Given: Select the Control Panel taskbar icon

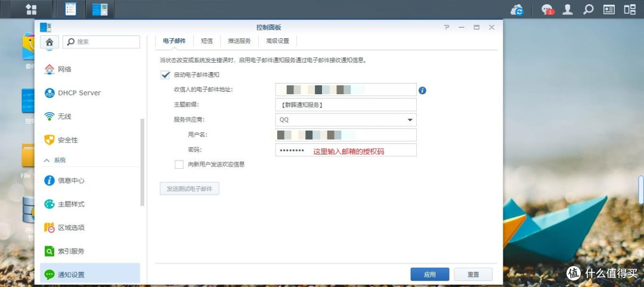Looking at the screenshot, I should (100, 9).
